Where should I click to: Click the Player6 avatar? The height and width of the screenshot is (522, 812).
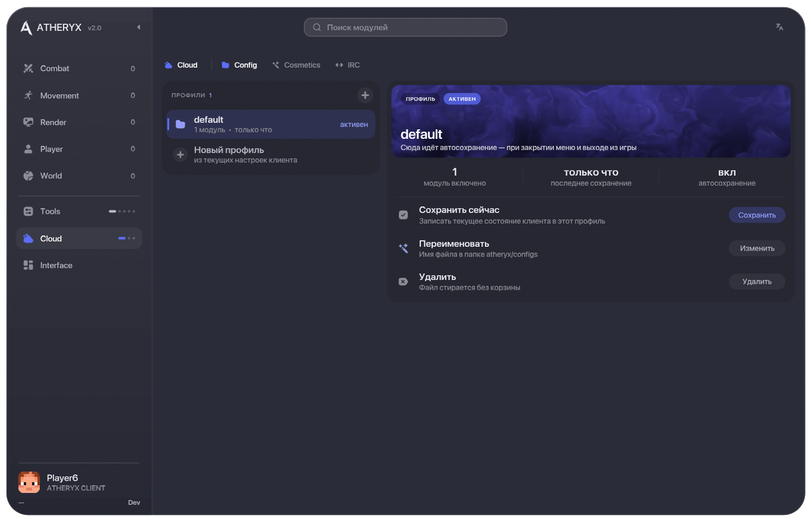click(x=29, y=482)
